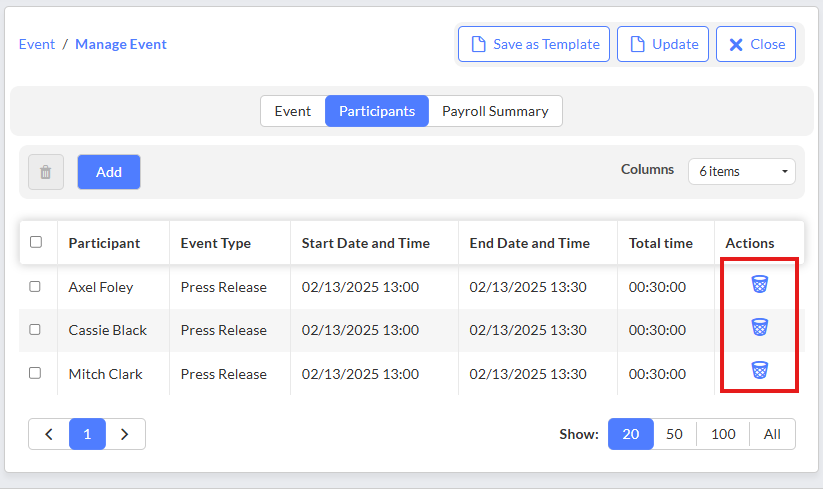Show All rows option
823x494 pixels.
[772, 434]
